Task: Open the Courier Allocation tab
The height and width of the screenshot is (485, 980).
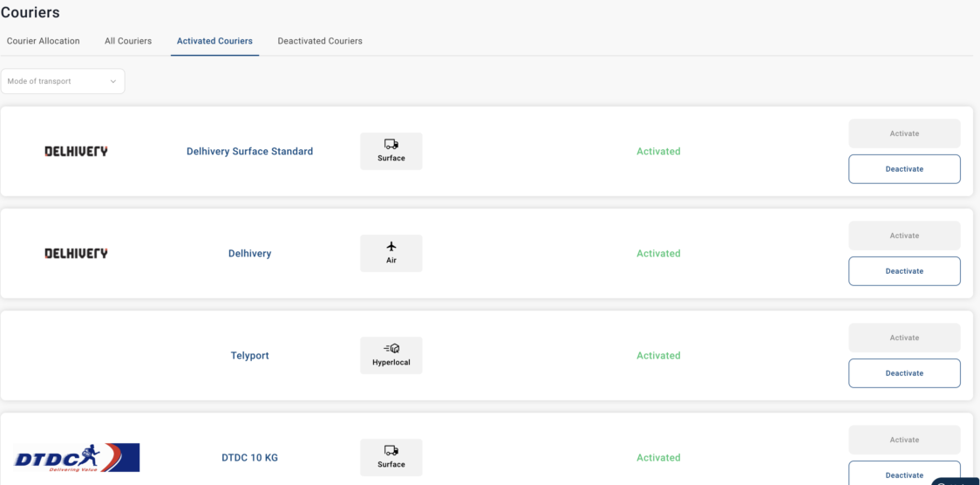Action: pyautogui.click(x=43, y=41)
